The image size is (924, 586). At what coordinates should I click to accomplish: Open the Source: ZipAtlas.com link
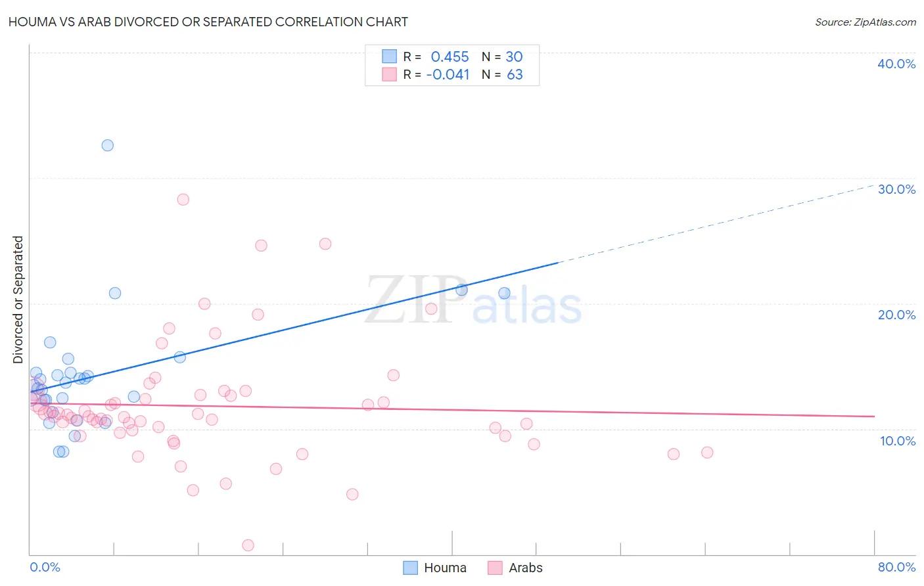tap(866, 22)
